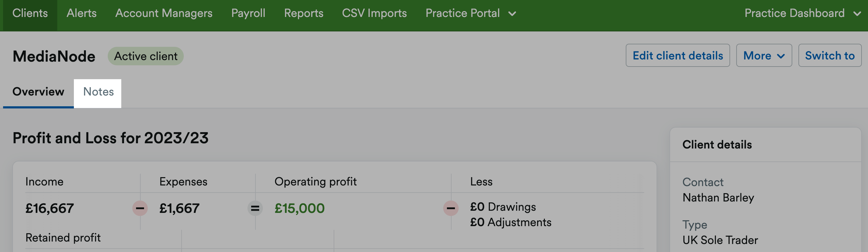Select the contact Nathan Barley
The image size is (868, 252).
pyautogui.click(x=718, y=198)
